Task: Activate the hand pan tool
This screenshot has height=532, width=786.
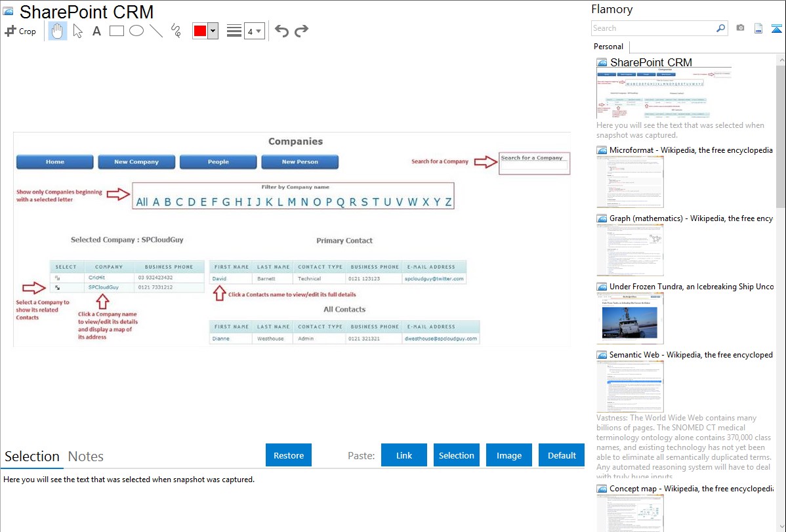Action: coord(57,31)
